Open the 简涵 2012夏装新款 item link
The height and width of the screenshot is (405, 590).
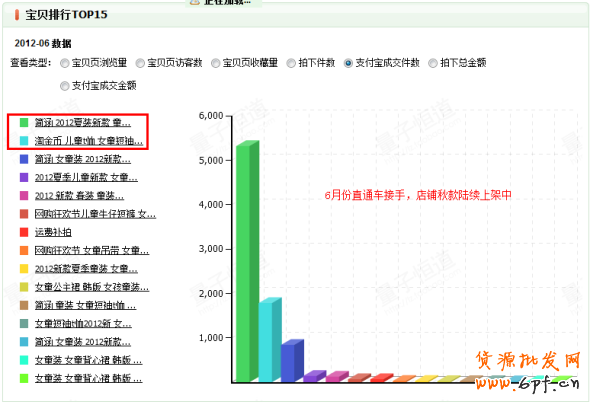click(83, 122)
